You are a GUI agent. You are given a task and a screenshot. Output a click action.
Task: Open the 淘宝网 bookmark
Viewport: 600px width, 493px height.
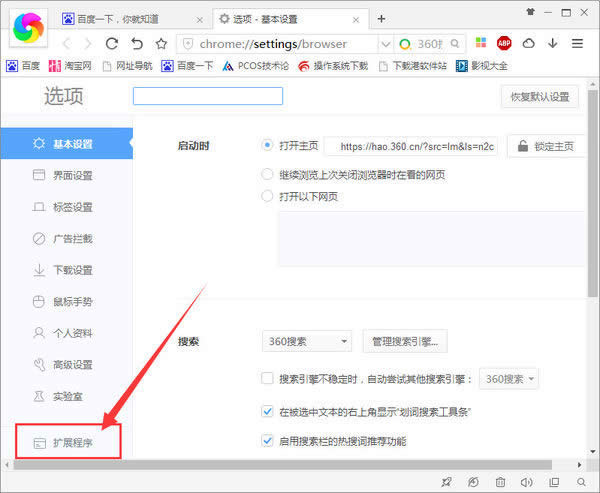70,66
